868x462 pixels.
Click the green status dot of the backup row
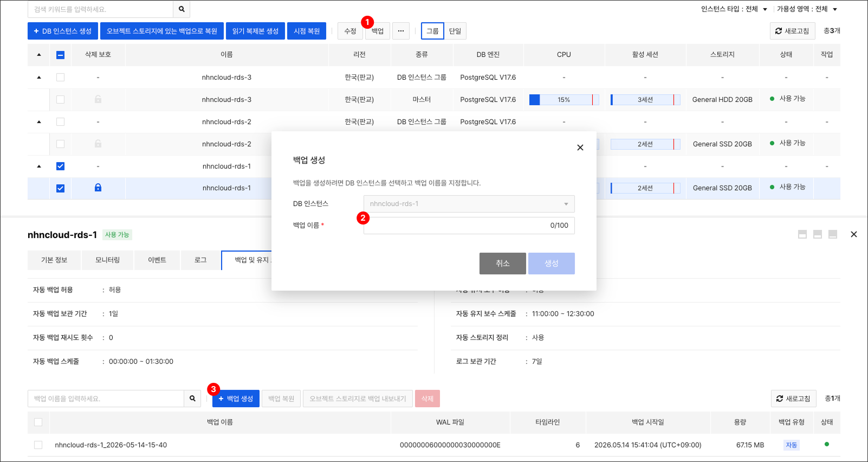[x=827, y=444]
